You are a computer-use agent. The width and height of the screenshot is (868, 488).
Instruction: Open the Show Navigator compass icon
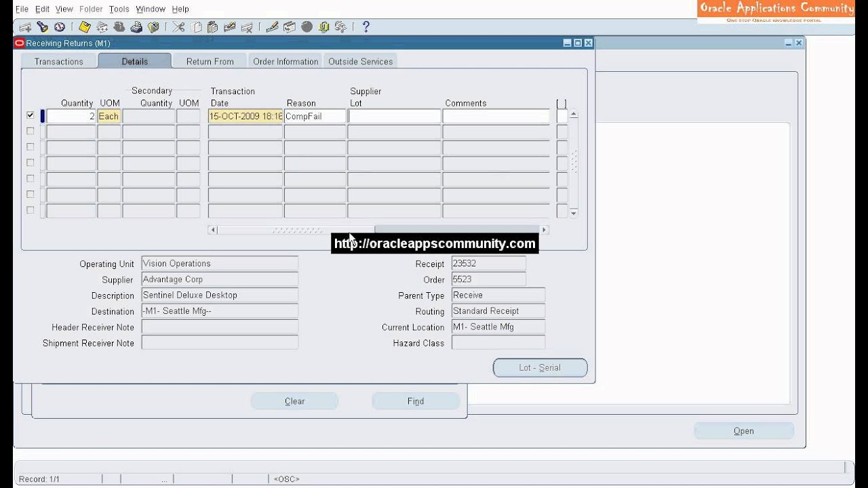[60, 27]
